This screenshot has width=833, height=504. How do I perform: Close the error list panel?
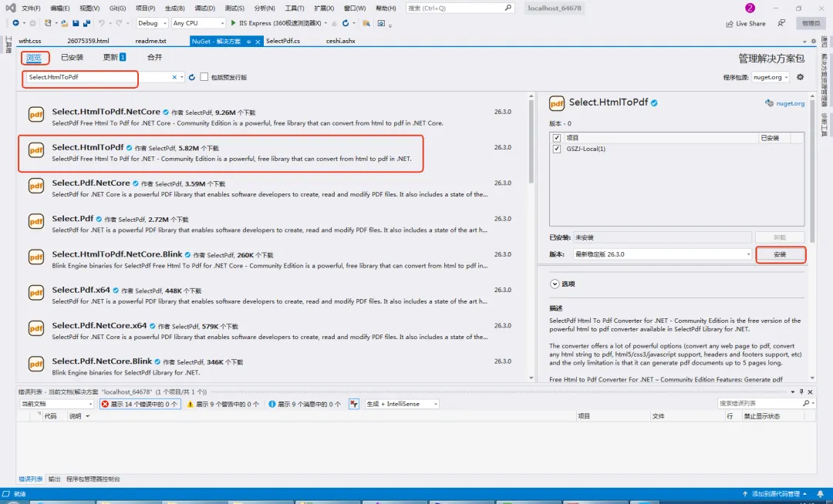click(810, 392)
